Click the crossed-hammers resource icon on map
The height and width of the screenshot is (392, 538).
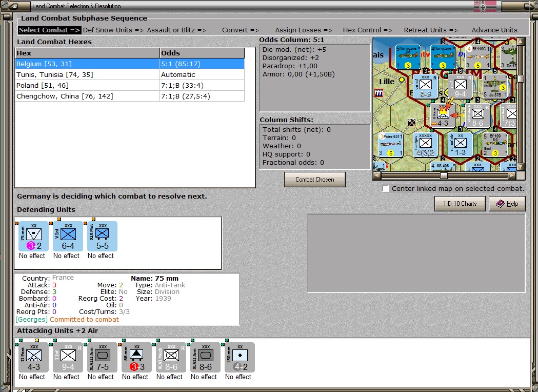(412, 123)
